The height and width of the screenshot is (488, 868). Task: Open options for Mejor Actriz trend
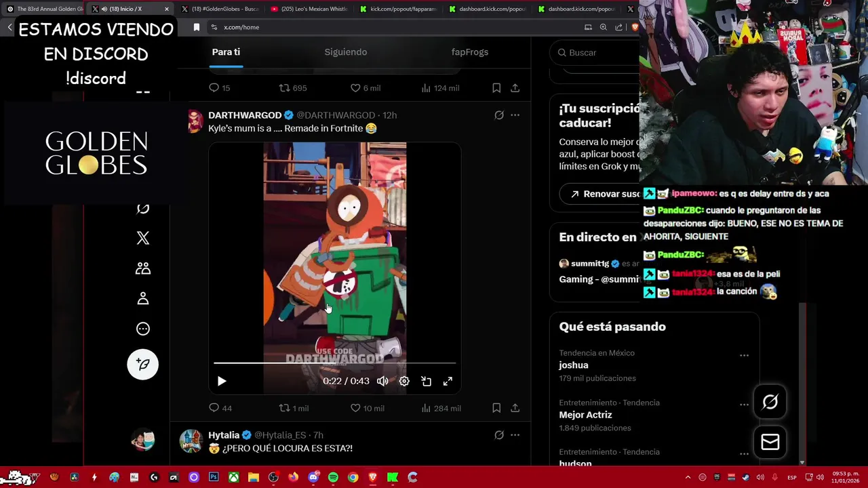[x=744, y=405]
